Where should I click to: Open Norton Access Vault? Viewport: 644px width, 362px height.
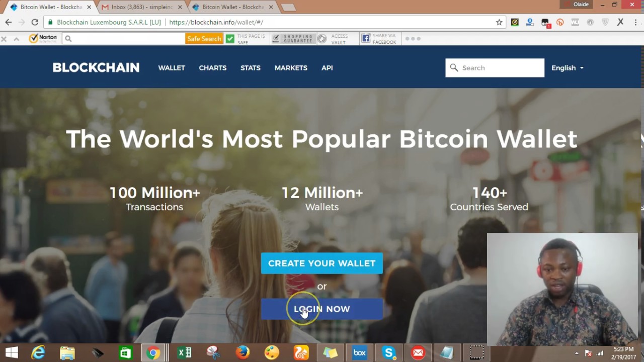334,39
